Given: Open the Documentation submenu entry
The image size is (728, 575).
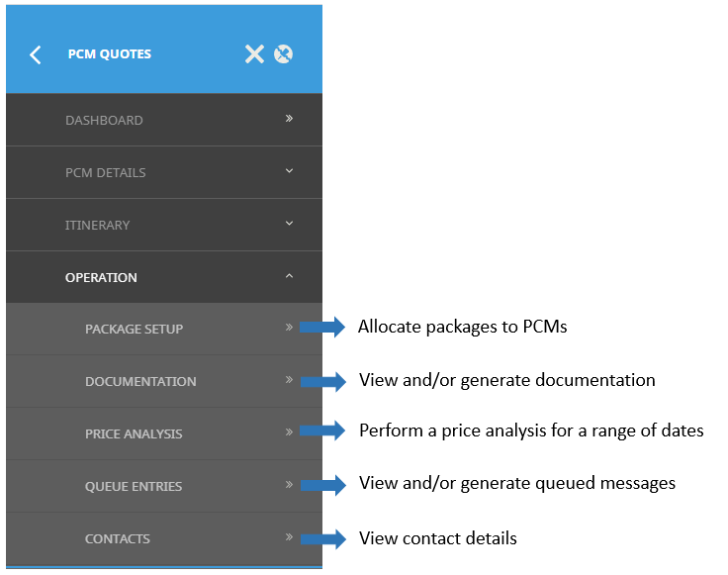Looking at the screenshot, I should (140, 382).
